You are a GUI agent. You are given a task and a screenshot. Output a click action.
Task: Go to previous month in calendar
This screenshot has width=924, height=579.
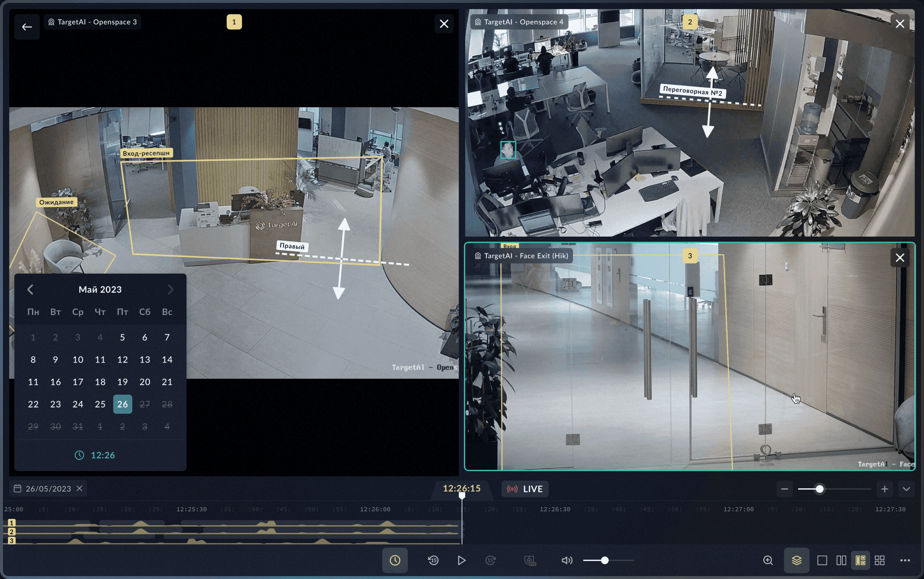[x=31, y=289]
